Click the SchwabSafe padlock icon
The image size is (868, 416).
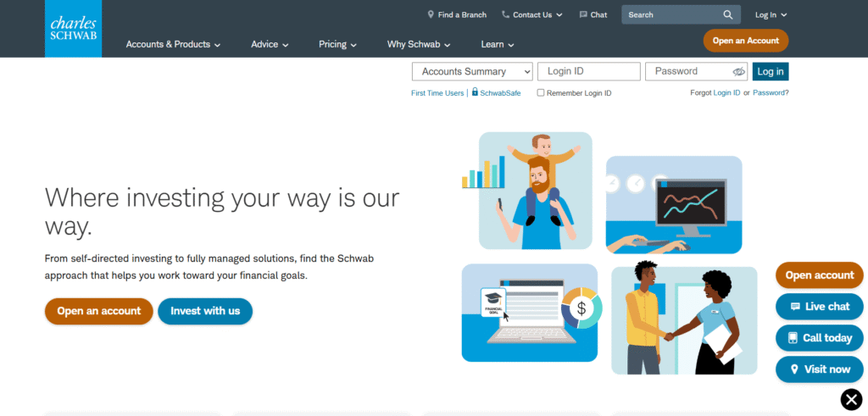tap(475, 92)
